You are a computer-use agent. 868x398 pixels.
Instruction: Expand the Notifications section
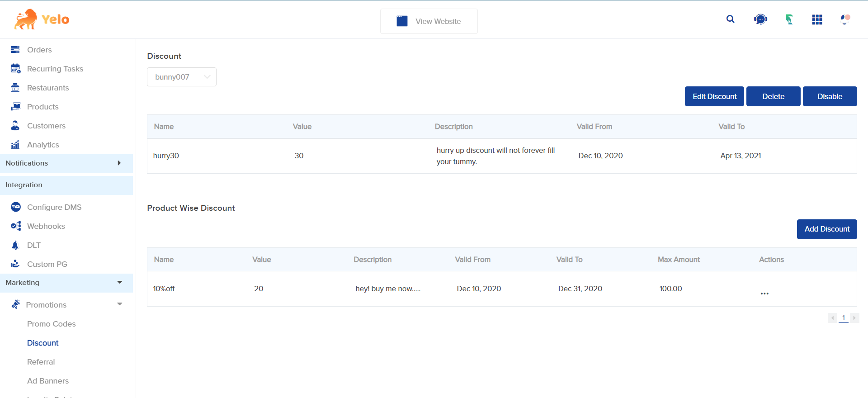[119, 163]
